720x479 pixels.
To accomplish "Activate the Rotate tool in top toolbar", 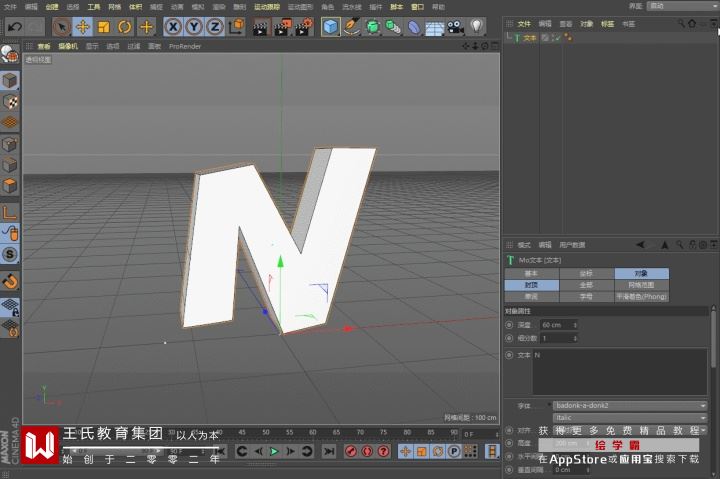I will [x=125, y=27].
